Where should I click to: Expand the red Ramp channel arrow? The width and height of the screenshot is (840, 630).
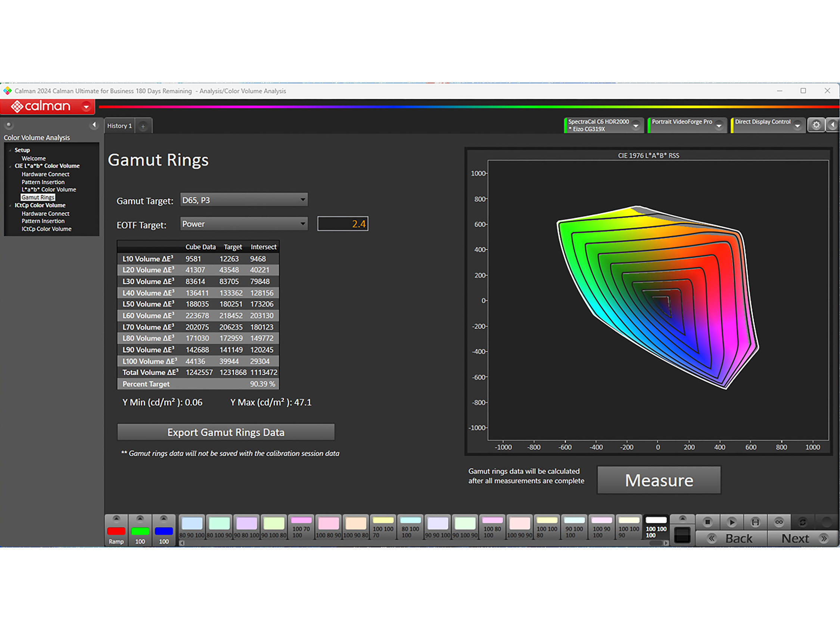[x=116, y=519]
